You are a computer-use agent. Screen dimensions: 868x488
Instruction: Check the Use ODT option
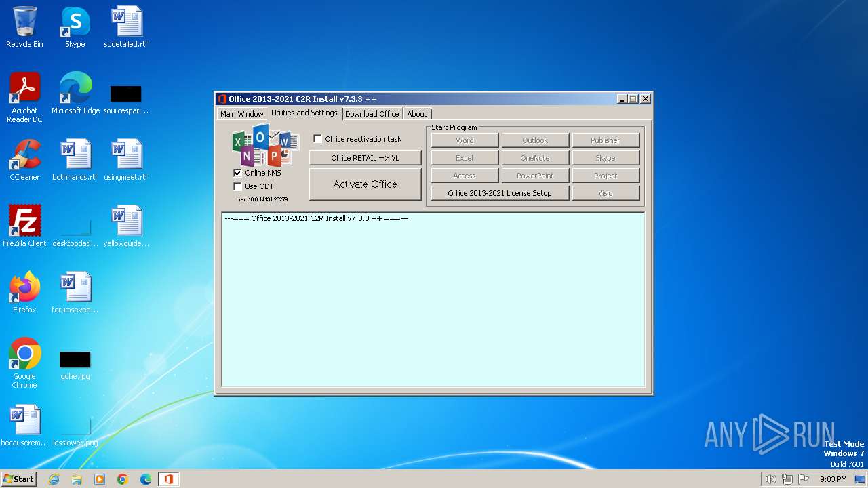237,186
